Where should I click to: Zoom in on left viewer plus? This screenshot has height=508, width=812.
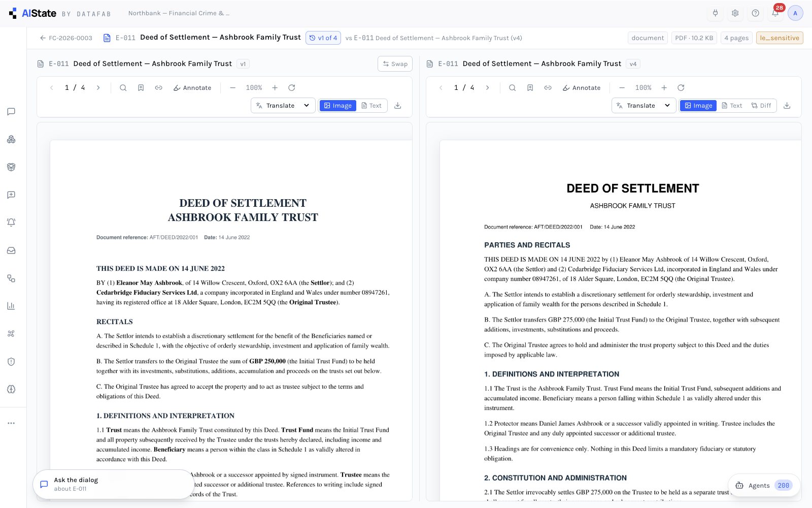click(x=275, y=88)
